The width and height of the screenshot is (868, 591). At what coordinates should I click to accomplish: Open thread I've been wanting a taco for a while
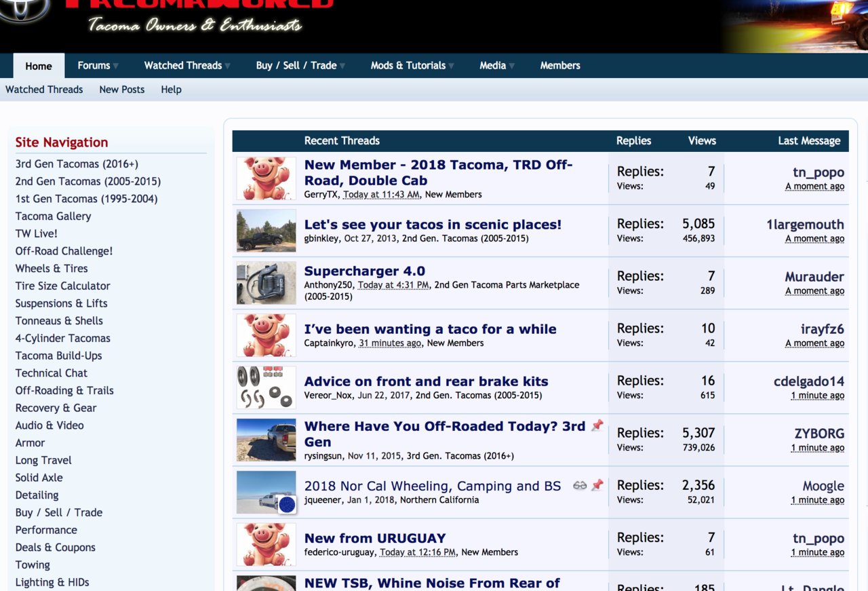click(430, 329)
